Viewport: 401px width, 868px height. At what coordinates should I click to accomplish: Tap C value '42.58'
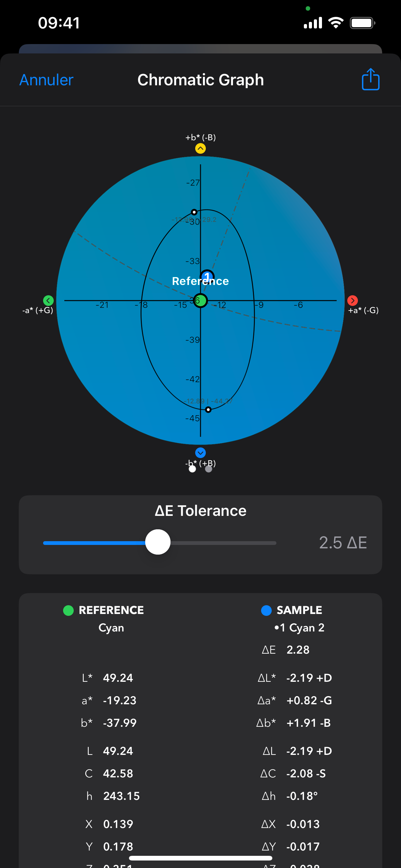[x=118, y=773]
